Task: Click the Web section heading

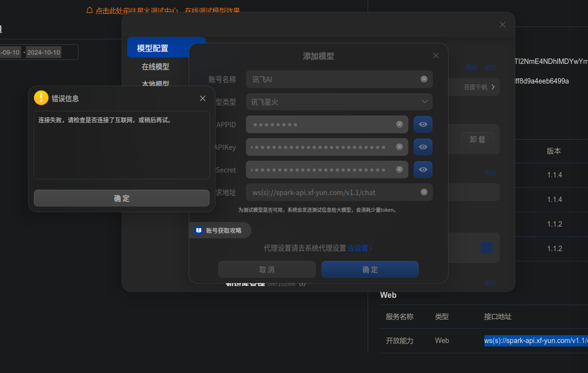Action: click(388, 295)
